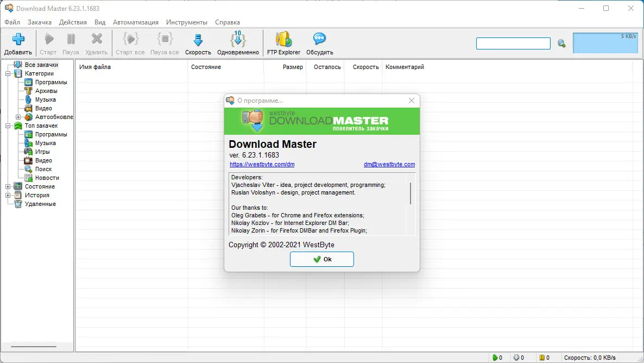Select Программы under Топ закачек

pyautogui.click(x=51, y=134)
